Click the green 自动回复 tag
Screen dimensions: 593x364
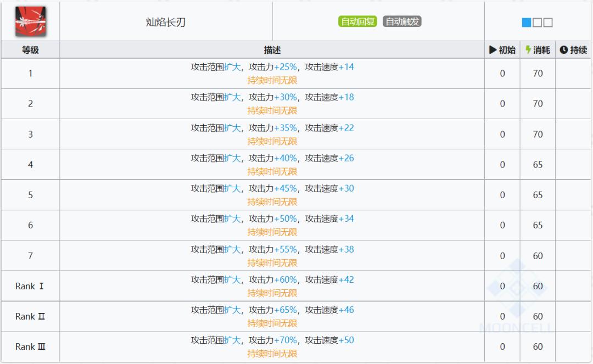click(357, 22)
